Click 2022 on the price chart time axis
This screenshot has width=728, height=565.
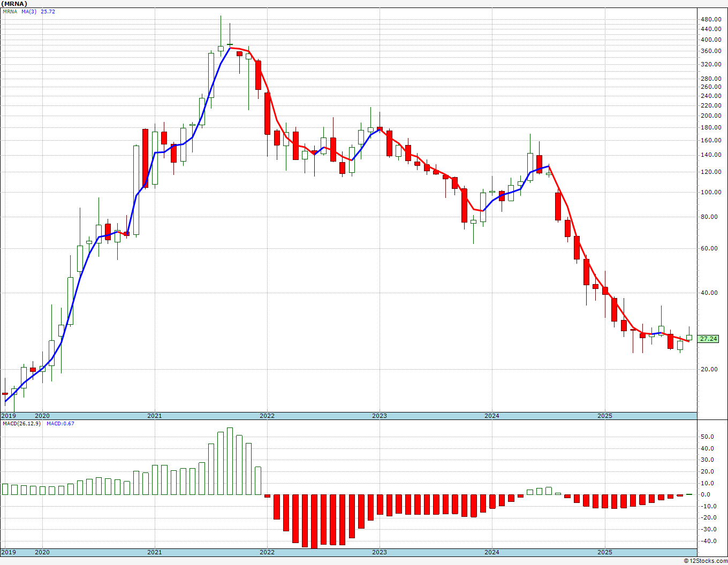267,416
